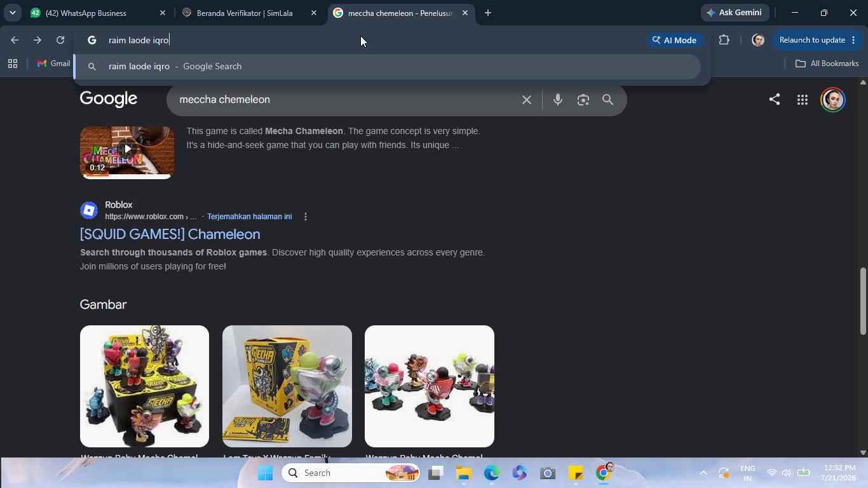Open the Gmail bookmark
This screenshot has width=868, height=488.
tap(53, 64)
